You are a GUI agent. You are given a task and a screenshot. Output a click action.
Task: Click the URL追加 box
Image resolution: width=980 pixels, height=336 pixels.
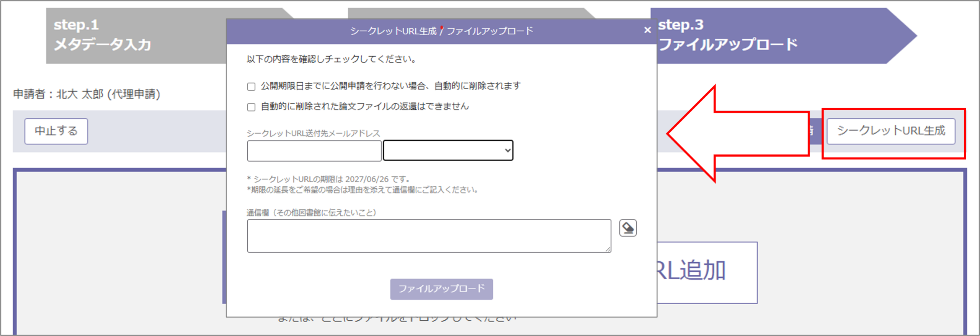[707, 272]
